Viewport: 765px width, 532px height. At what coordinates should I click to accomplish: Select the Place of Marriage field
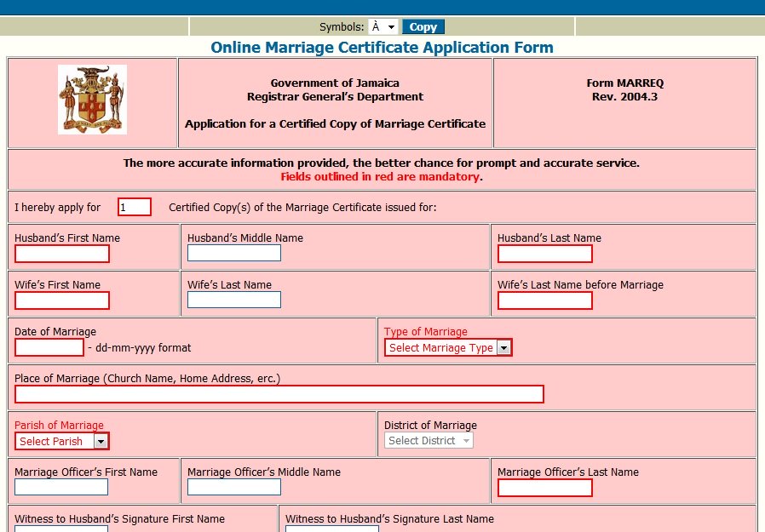[279, 393]
